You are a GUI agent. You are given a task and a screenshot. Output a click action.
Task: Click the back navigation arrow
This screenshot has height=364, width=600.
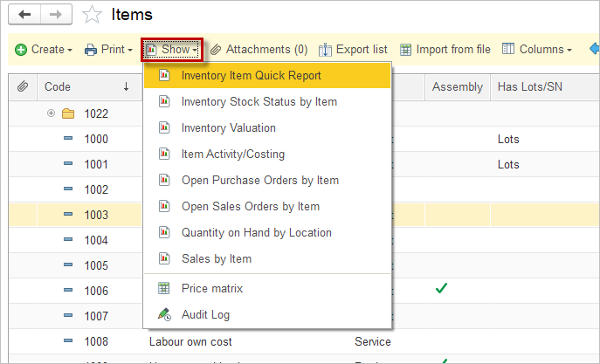25,14
